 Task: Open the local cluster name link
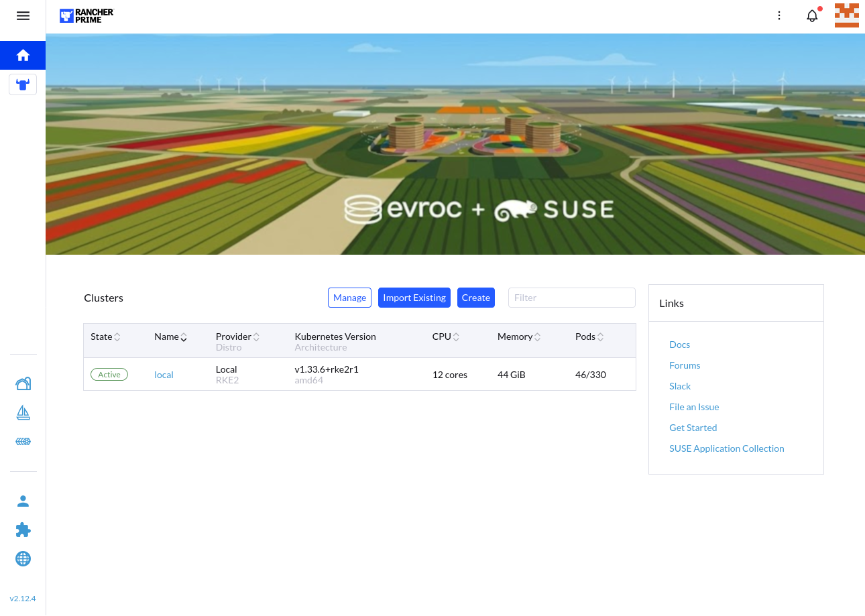coord(164,375)
